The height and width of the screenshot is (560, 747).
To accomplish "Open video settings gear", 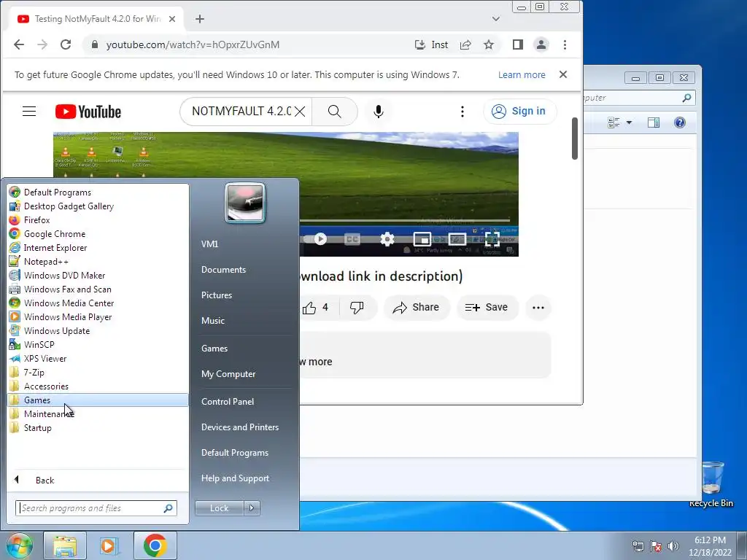I will pos(387,239).
